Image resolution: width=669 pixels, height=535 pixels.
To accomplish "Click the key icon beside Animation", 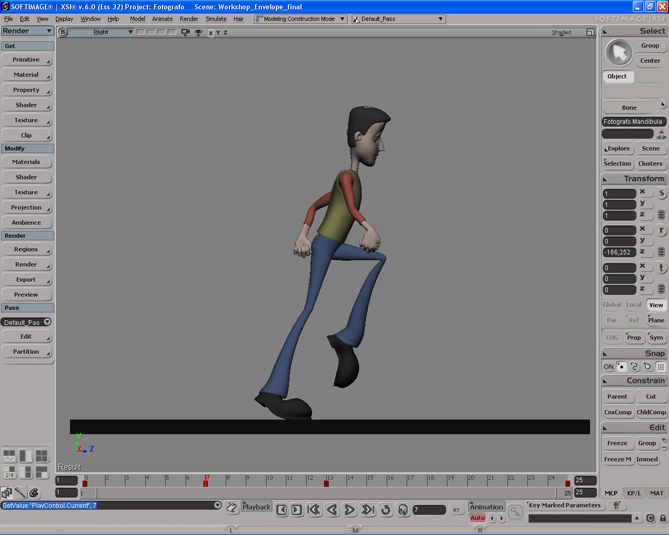I will 515,511.
